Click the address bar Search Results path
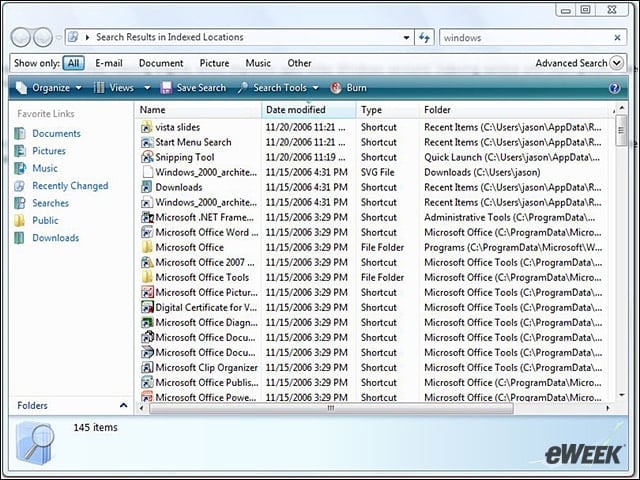This screenshot has height=480, width=640. (169, 37)
